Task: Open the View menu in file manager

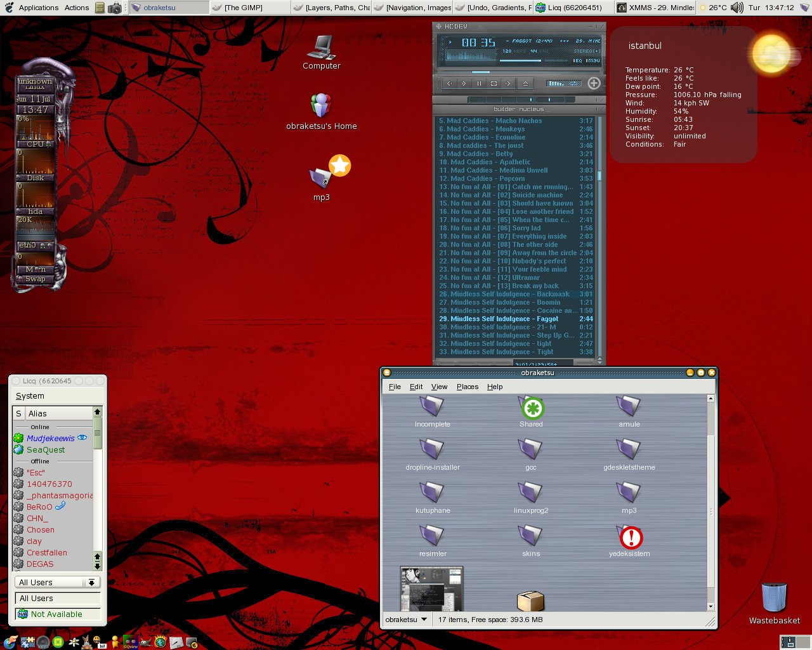Action: tap(439, 387)
